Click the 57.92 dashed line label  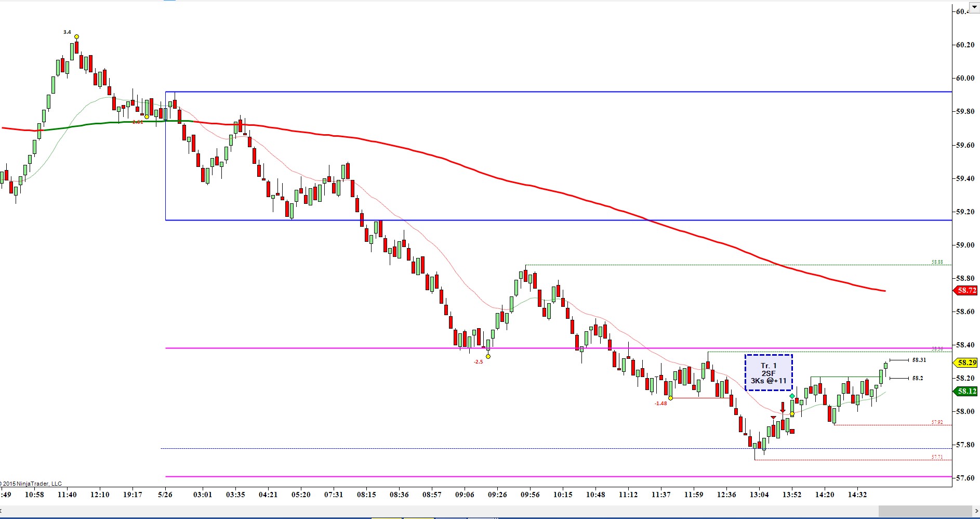(x=937, y=422)
